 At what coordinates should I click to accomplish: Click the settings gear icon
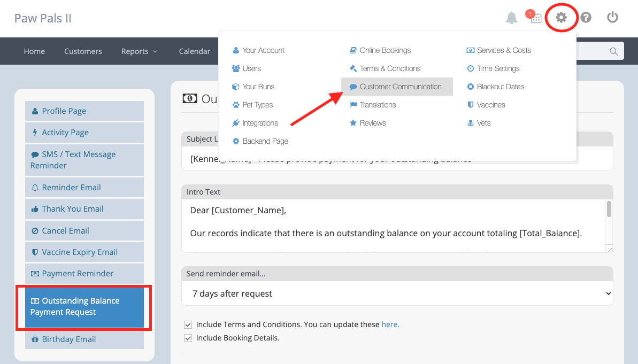(562, 18)
